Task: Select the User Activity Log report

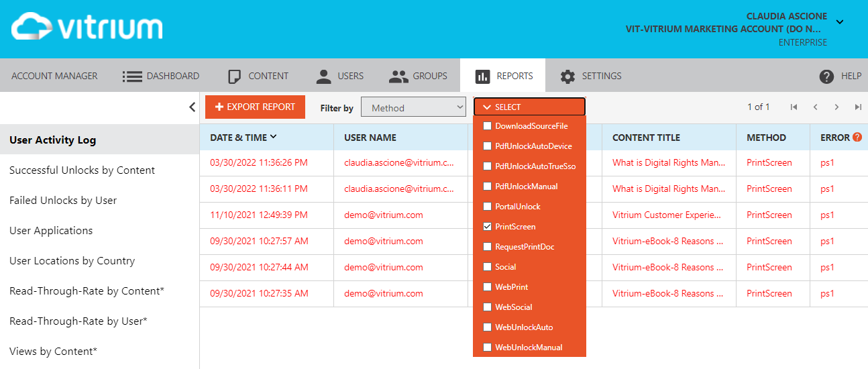Action: (x=100, y=140)
